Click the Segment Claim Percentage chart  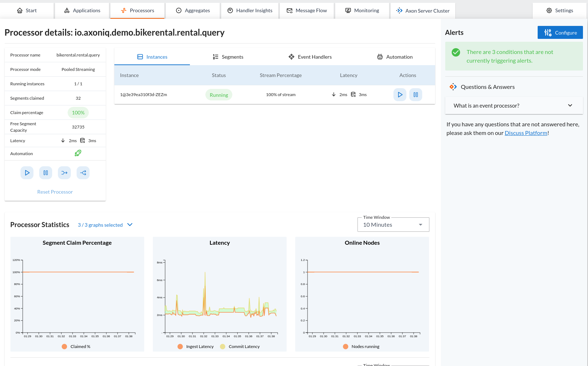(x=77, y=294)
